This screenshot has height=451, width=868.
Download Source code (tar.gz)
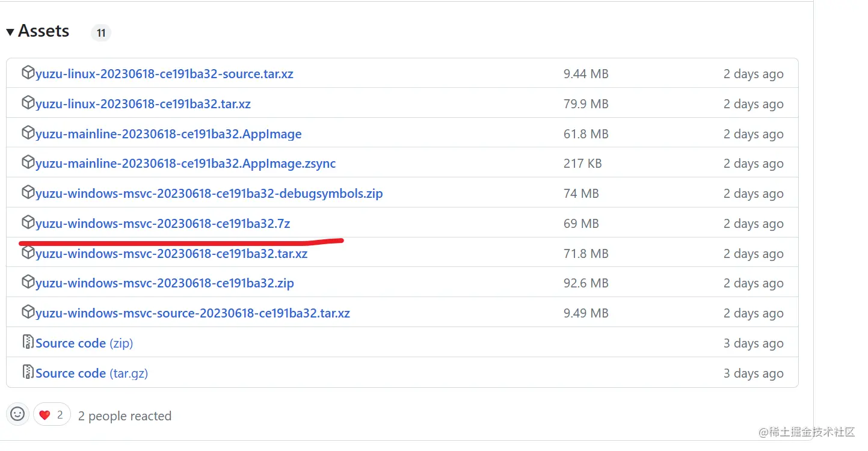[x=91, y=373]
